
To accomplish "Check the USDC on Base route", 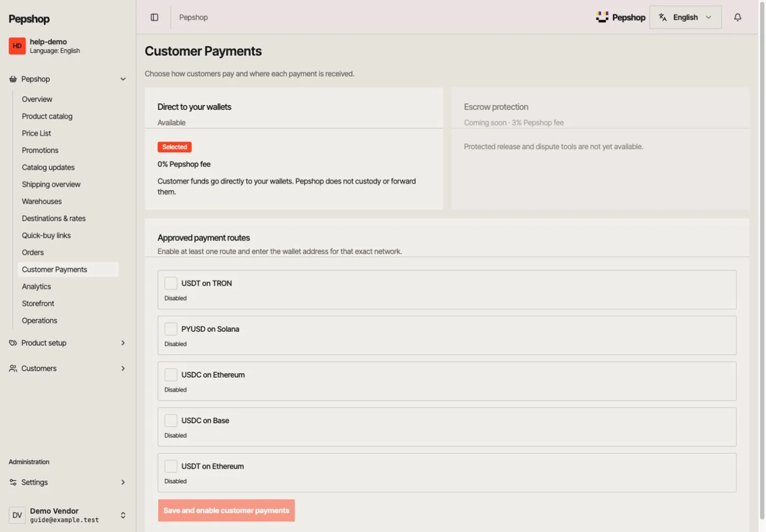I will point(171,420).
